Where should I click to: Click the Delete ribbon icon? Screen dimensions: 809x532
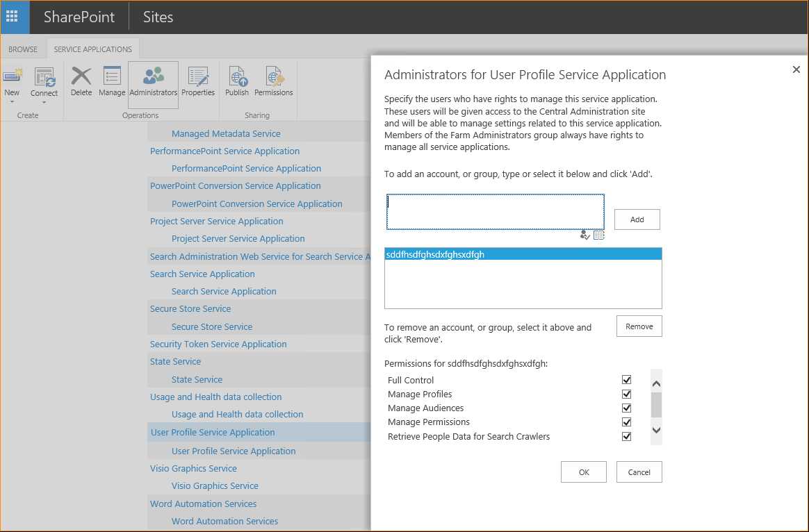[81, 76]
